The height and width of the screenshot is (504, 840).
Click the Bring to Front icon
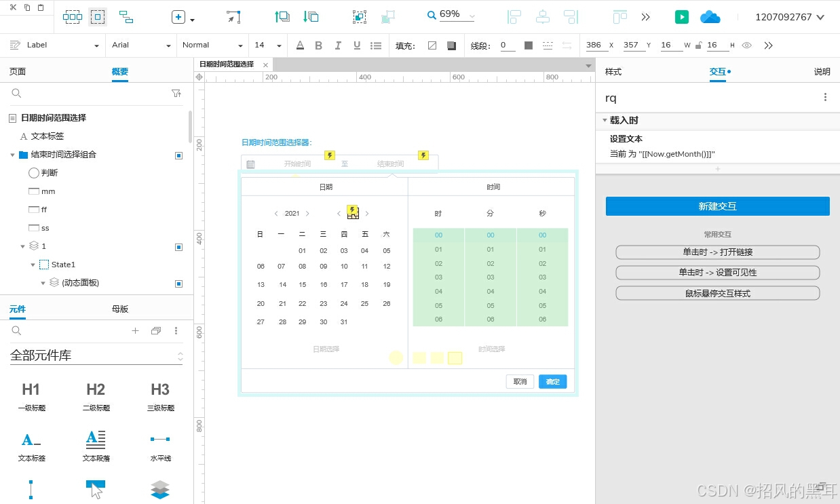point(282,17)
